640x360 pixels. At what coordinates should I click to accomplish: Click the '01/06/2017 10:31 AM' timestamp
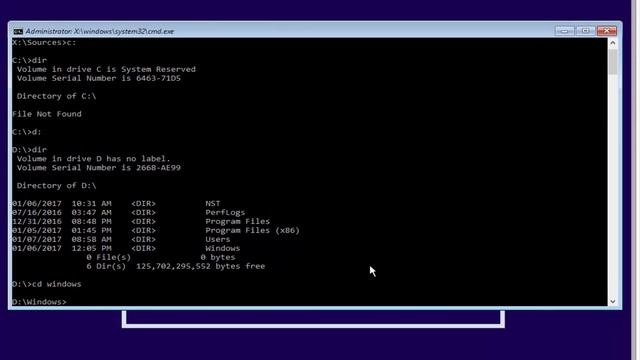tap(62, 203)
